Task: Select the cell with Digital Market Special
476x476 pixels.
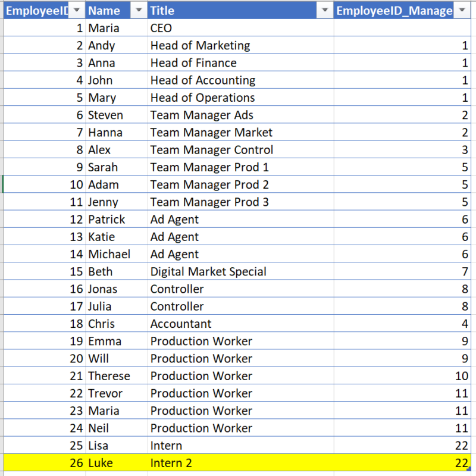Action: pos(238,271)
